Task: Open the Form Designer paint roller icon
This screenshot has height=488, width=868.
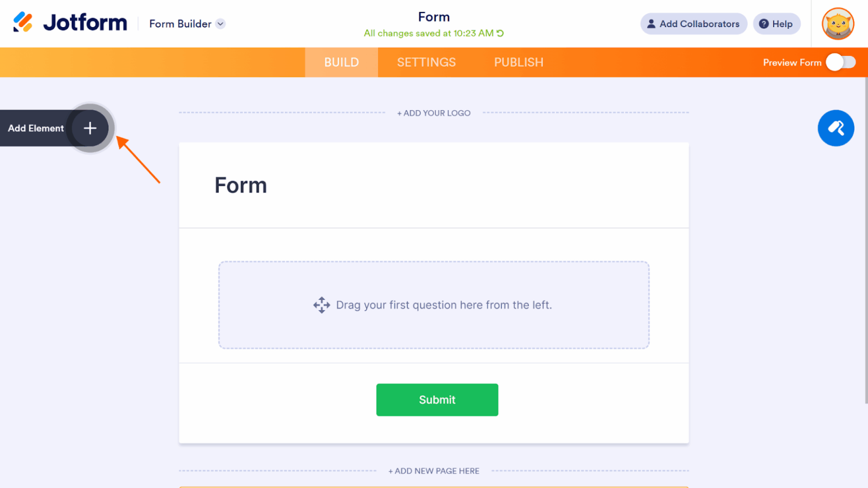Action: pos(836,128)
